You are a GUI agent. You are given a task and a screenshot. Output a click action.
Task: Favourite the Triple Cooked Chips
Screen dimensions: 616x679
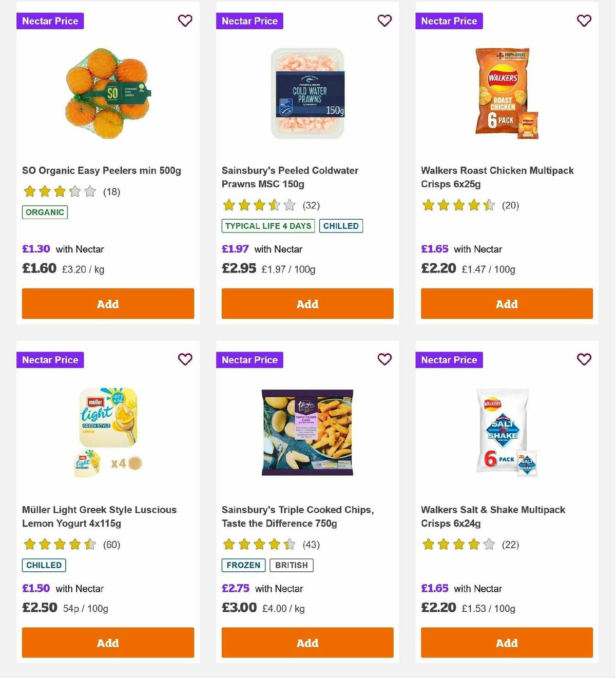384,360
